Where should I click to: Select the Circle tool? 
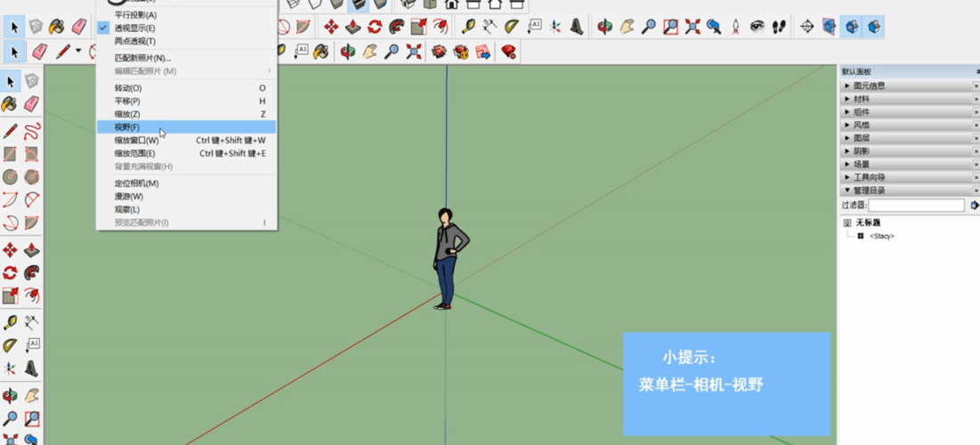[10, 177]
